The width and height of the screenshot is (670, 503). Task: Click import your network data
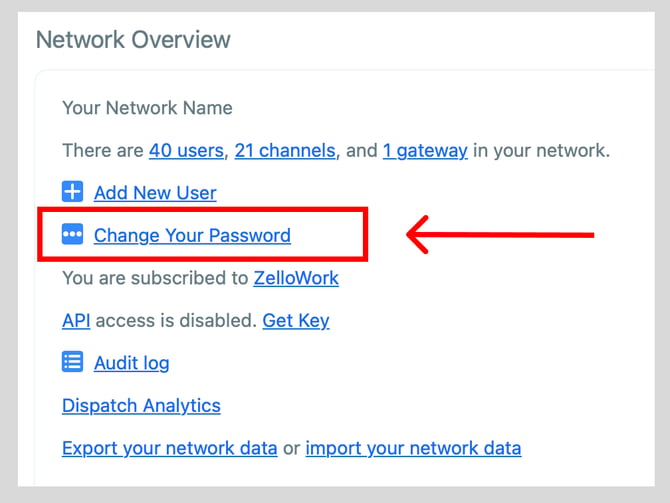pos(413,448)
